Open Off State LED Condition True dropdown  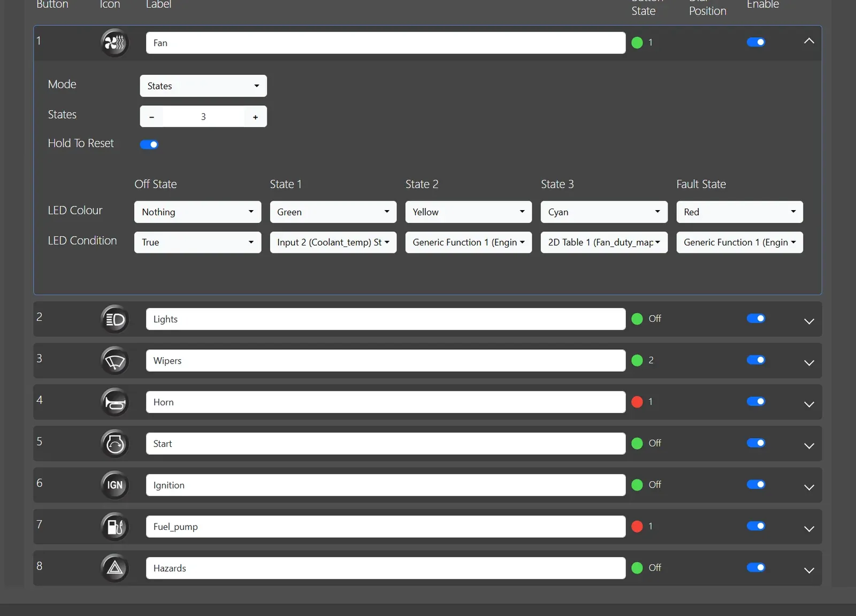[197, 242]
